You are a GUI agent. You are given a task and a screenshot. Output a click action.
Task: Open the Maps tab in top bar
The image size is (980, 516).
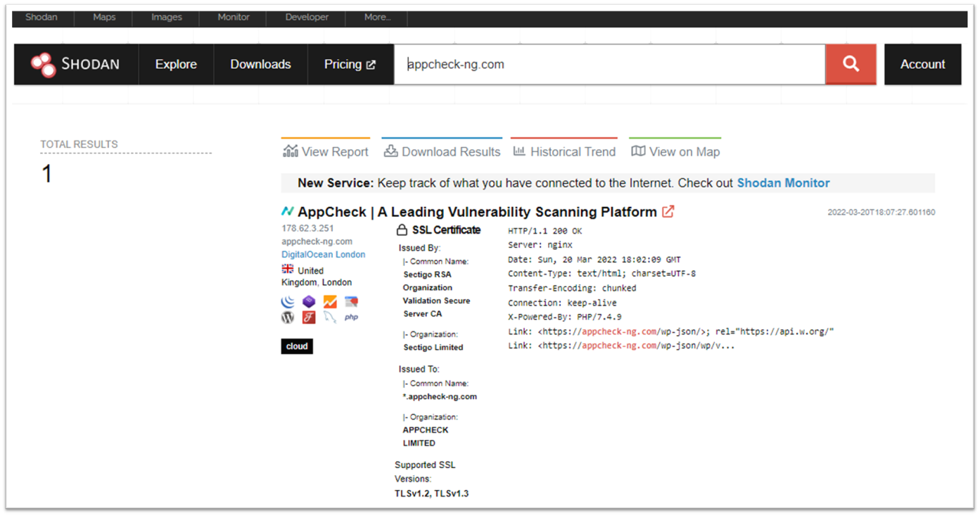coord(104,18)
